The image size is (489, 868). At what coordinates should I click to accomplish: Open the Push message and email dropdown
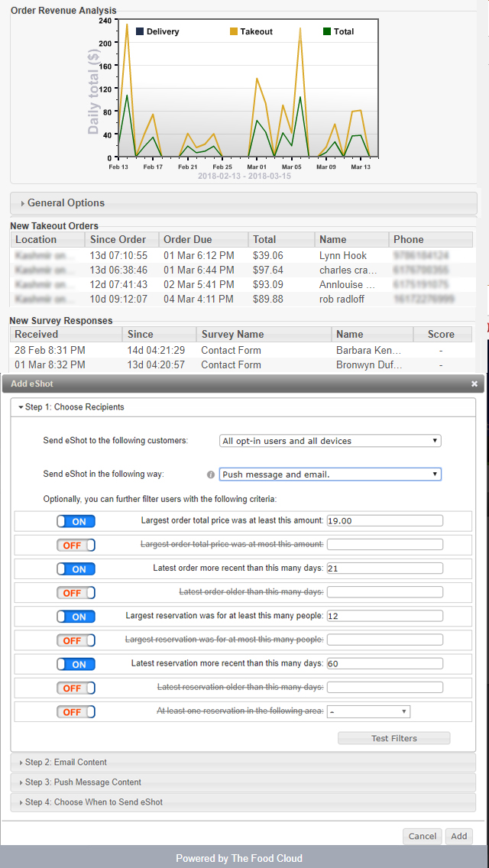pos(329,474)
